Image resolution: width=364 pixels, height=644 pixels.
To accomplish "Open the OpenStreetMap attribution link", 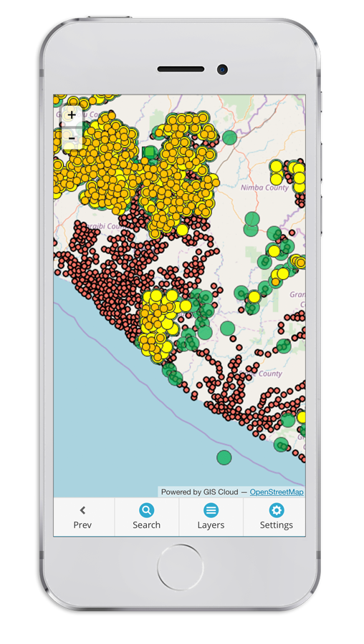I will (x=277, y=492).
